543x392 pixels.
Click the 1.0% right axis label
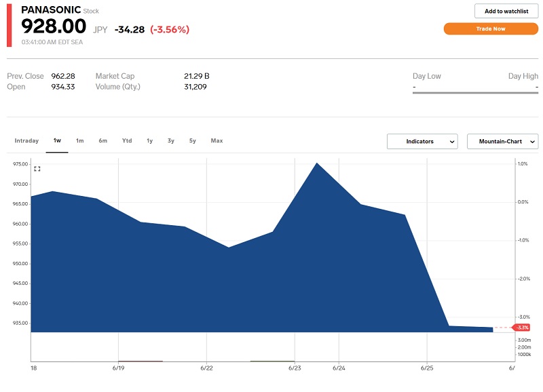point(523,163)
